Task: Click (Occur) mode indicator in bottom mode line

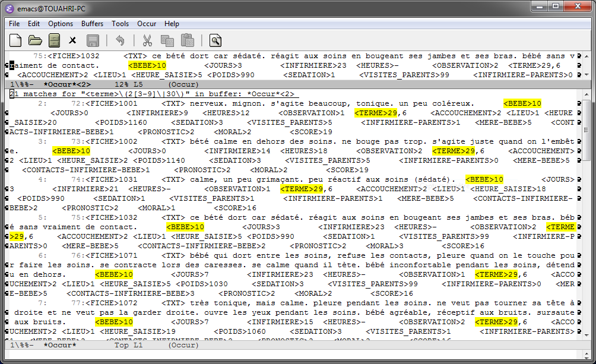Action: (x=183, y=345)
